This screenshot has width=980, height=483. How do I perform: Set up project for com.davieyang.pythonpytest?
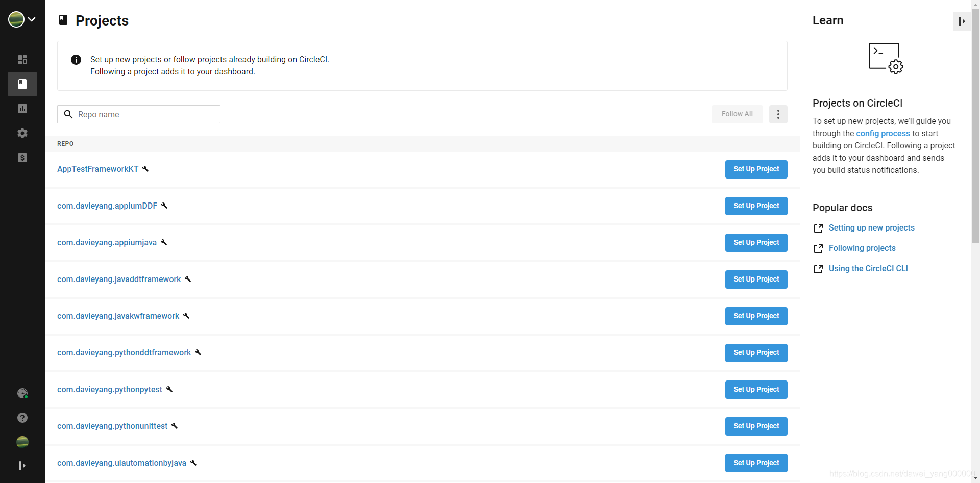pos(756,390)
